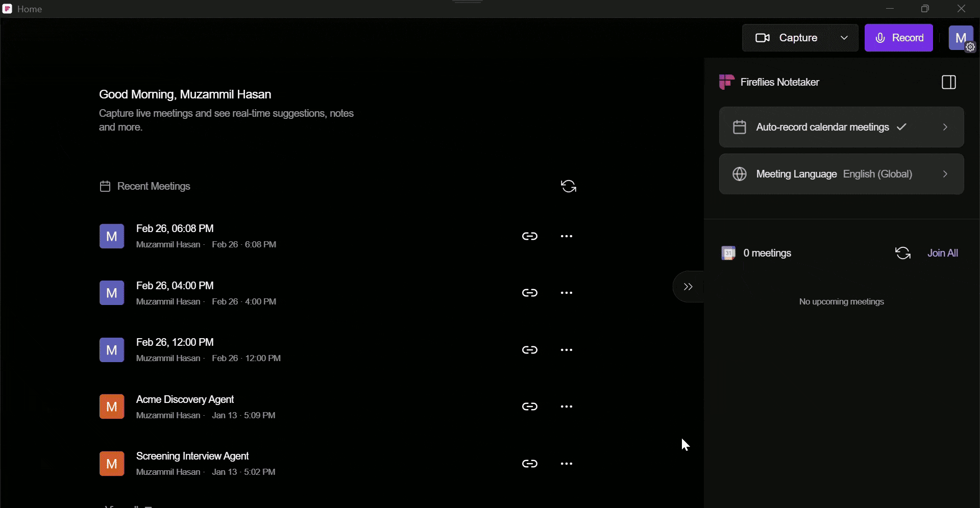Image resolution: width=980 pixels, height=508 pixels.
Task: Copy link for Screening Interview Agent meeting
Action: coord(529,464)
